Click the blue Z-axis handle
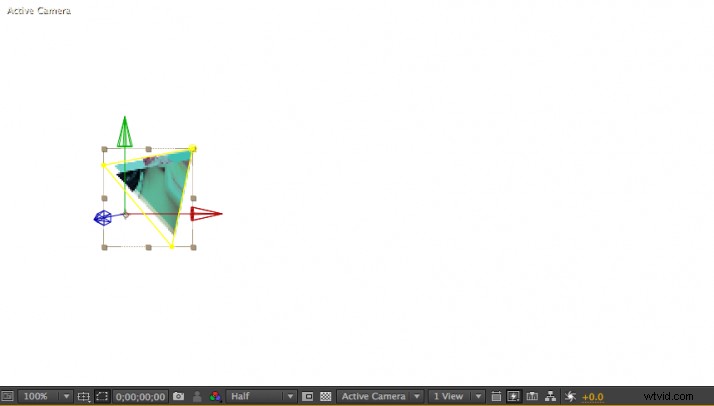 (103, 218)
